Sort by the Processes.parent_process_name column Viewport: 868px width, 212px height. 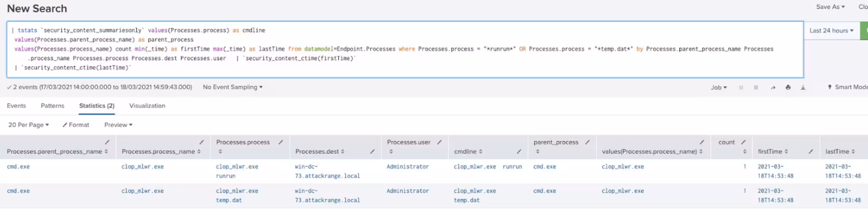coord(57,152)
